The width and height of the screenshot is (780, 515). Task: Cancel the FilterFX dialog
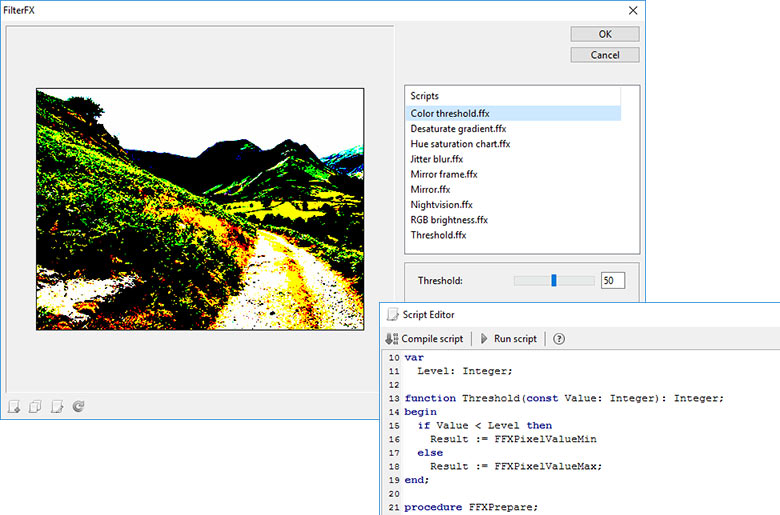pyautogui.click(x=605, y=55)
